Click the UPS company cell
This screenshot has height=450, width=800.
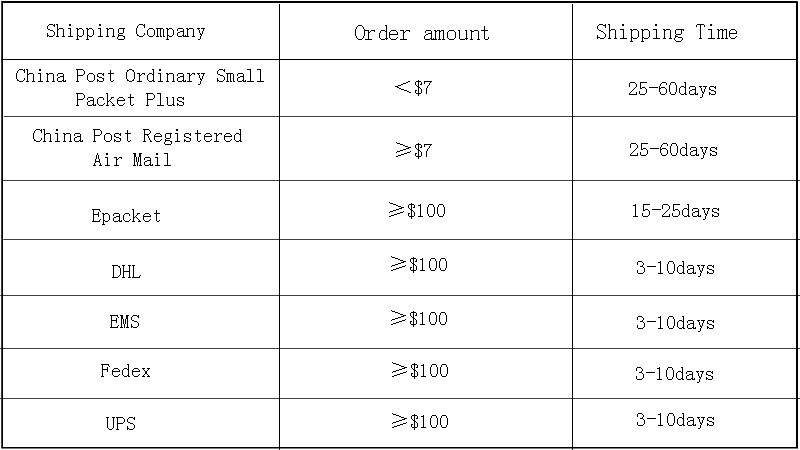[x=120, y=423]
